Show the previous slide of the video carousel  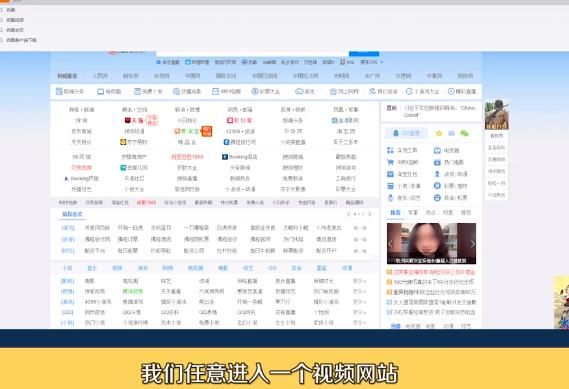390,243
